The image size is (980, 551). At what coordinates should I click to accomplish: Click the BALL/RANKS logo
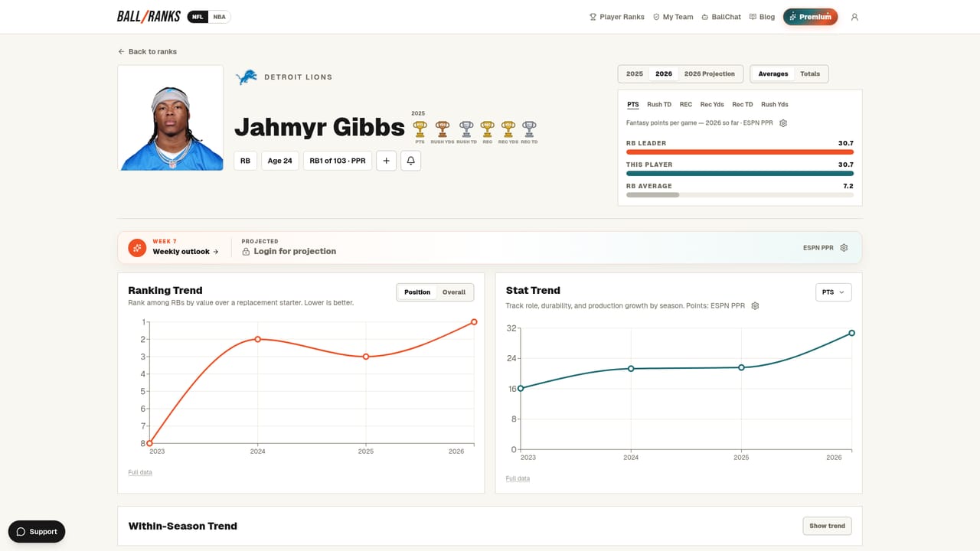pos(149,17)
